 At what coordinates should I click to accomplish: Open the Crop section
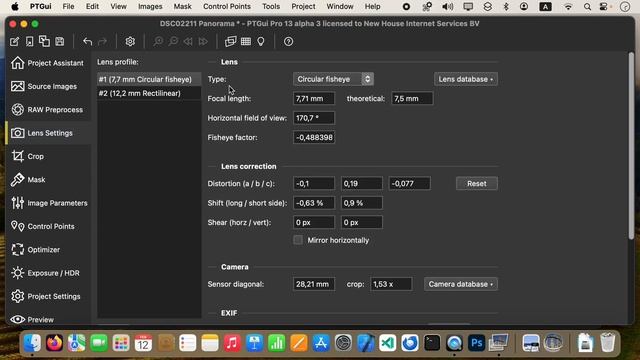click(48, 156)
